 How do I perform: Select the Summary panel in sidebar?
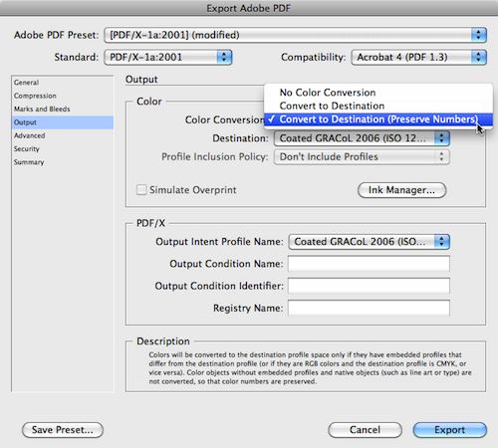(x=63, y=162)
